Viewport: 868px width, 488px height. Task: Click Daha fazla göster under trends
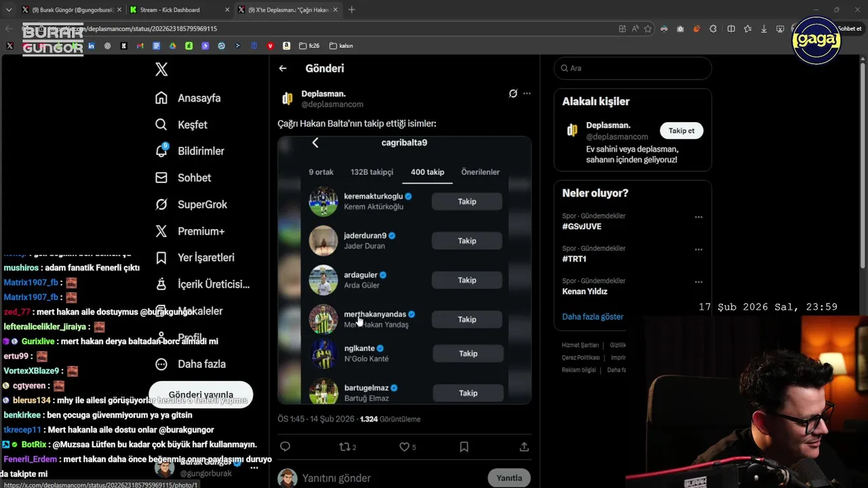(593, 317)
